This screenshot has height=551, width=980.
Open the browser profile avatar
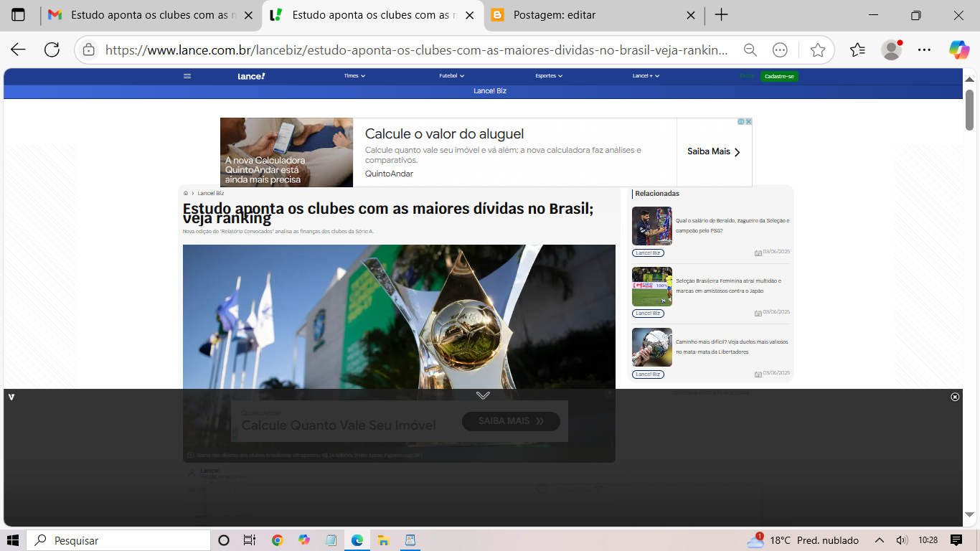pyautogui.click(x=891, y=50)
